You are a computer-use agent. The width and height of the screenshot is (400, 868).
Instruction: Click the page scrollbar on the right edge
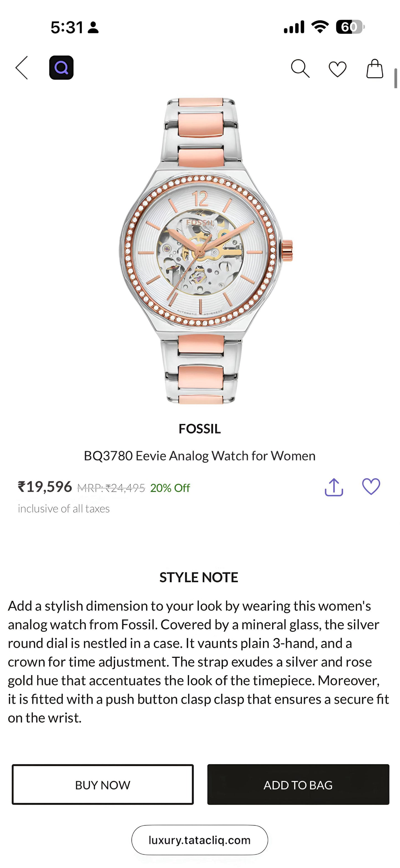pos(396,78)
